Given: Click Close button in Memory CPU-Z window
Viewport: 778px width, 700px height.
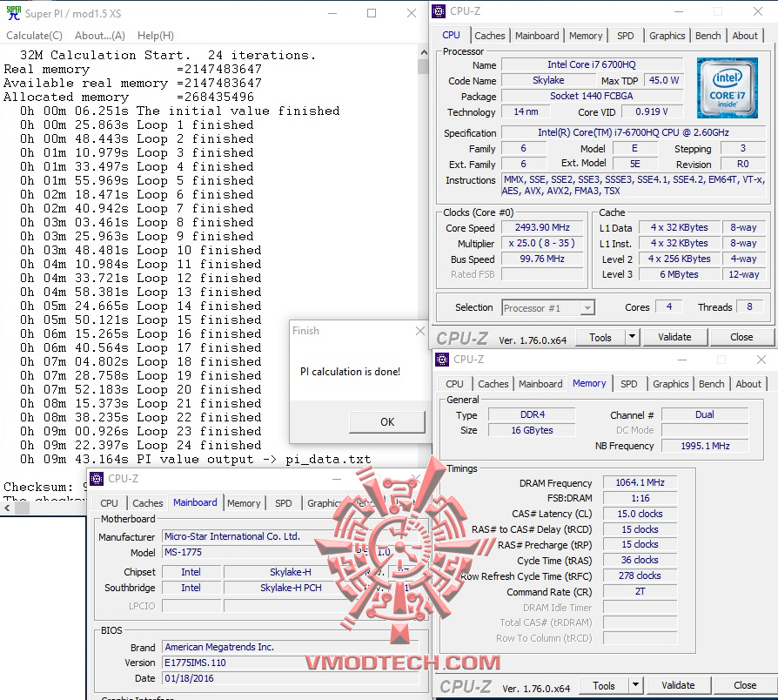Looking at the screenshot, I should tap(745, 686).
